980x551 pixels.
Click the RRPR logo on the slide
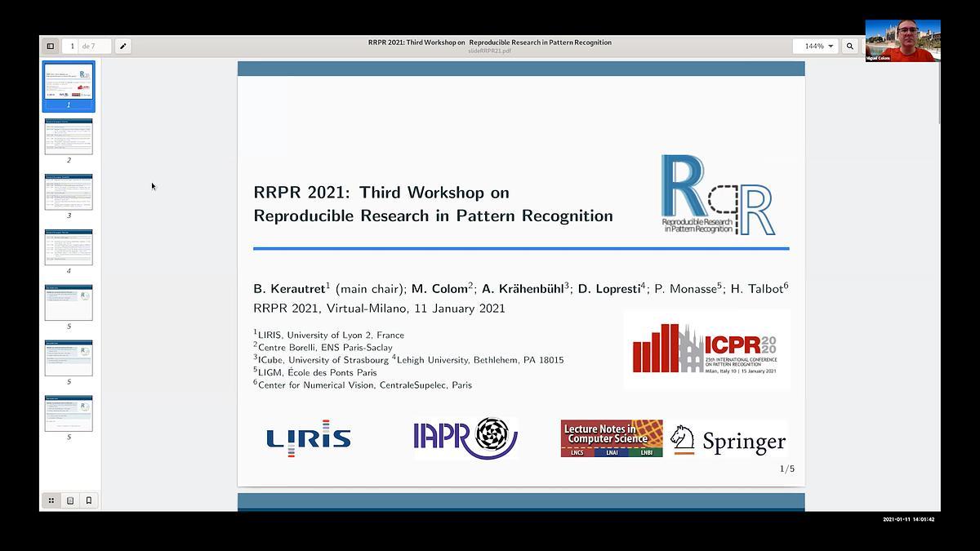click(719, 195)
